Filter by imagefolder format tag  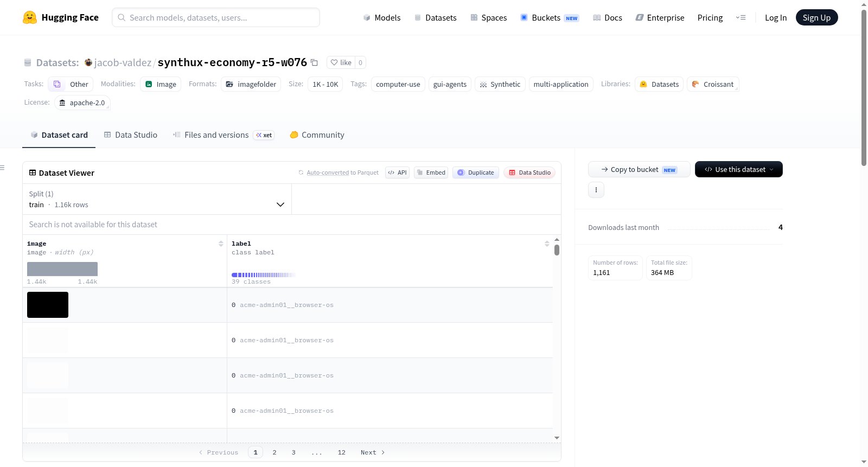pos(251,84)
